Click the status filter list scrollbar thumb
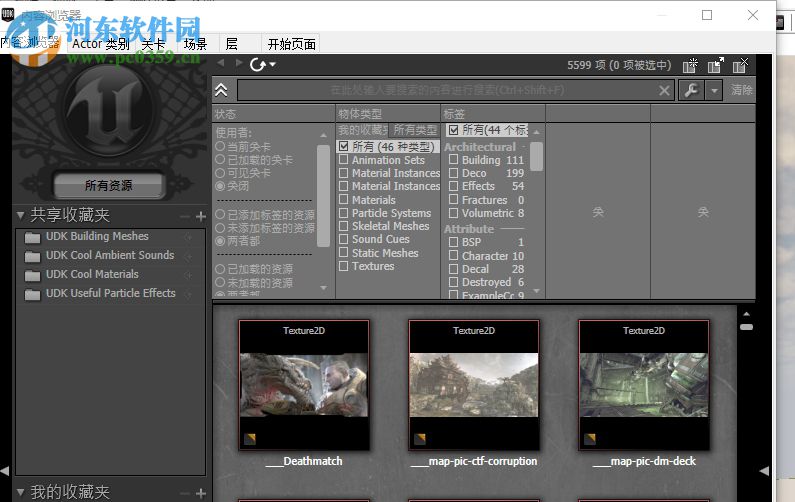Viewport: 795px width, 502px height. (323, 196)
